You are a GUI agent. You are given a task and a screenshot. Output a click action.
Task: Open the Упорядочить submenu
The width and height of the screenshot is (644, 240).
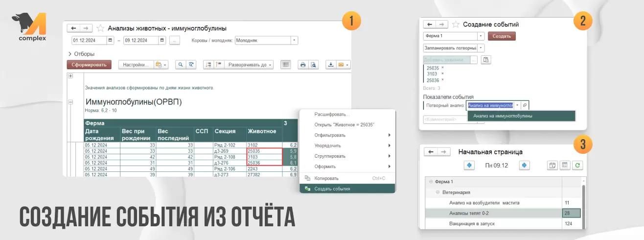(347, 145)
